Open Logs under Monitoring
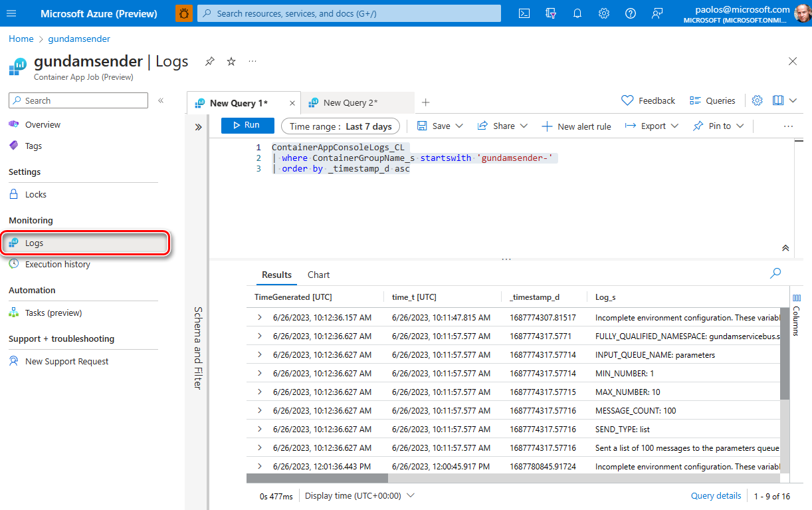The image size is (812, 510). pos(86,243)
